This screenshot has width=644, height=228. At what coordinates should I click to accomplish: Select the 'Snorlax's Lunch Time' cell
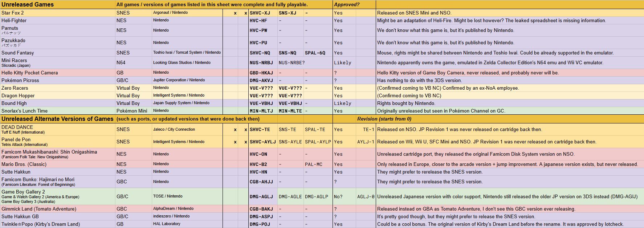click(58, 111)
